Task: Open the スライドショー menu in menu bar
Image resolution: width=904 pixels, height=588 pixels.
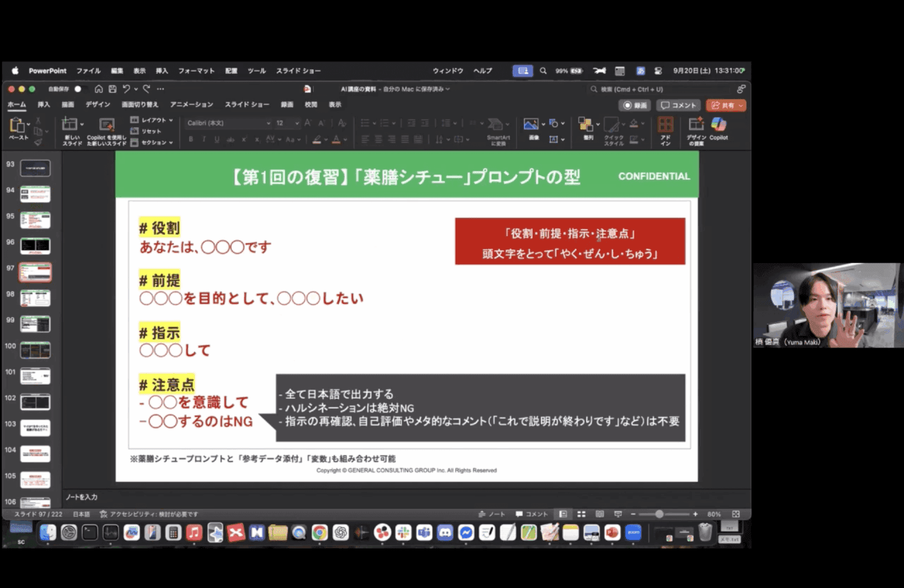Action: 298,71
